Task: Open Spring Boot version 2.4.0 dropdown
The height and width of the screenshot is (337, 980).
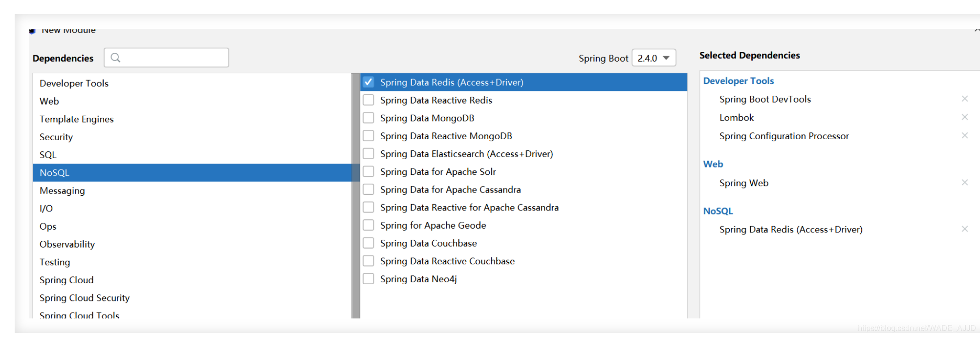Action: 654,58
